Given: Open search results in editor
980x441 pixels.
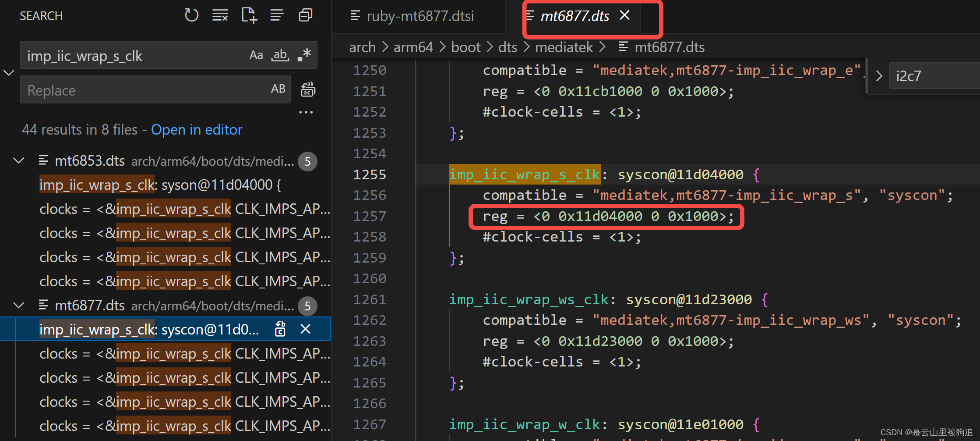Looking at the screenshot, I should 197,130.
